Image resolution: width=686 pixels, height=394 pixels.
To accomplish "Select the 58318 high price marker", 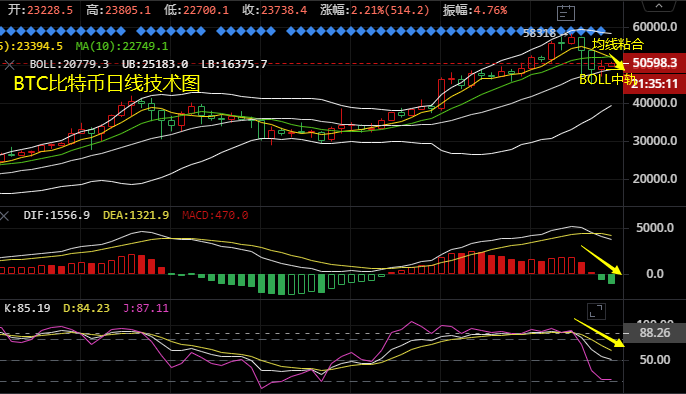I will click(x=539, y=33).
